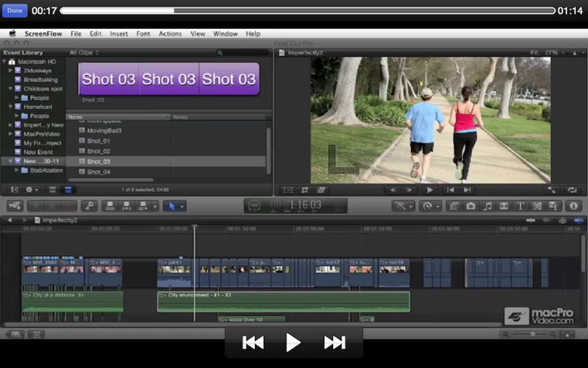The image size is (588, 368).
Task: Open the Effects browser icon
Action: point(454,206)
